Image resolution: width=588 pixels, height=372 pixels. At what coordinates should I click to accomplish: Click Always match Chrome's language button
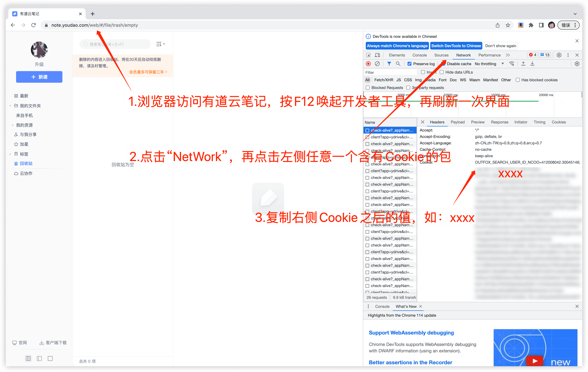tap(397, 46)
